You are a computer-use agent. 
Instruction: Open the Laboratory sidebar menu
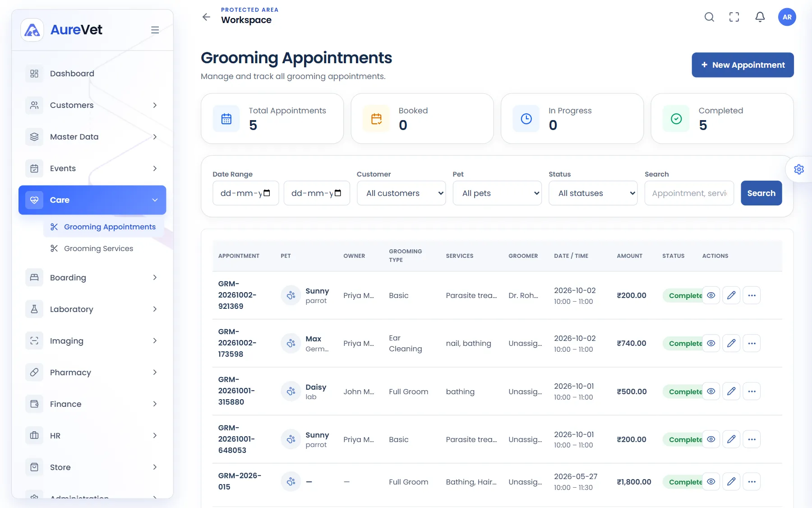(92, 309)
